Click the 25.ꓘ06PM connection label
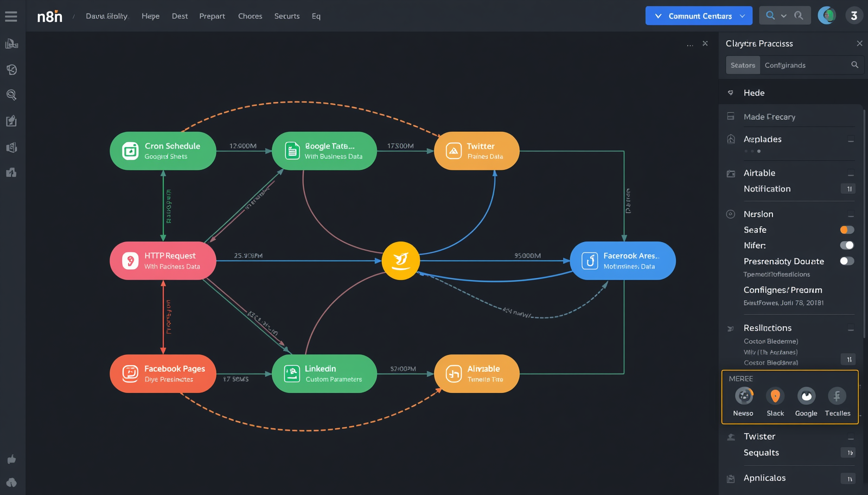Screen dimensions: 868x495 pyautogui.click(x=248, y=256)
